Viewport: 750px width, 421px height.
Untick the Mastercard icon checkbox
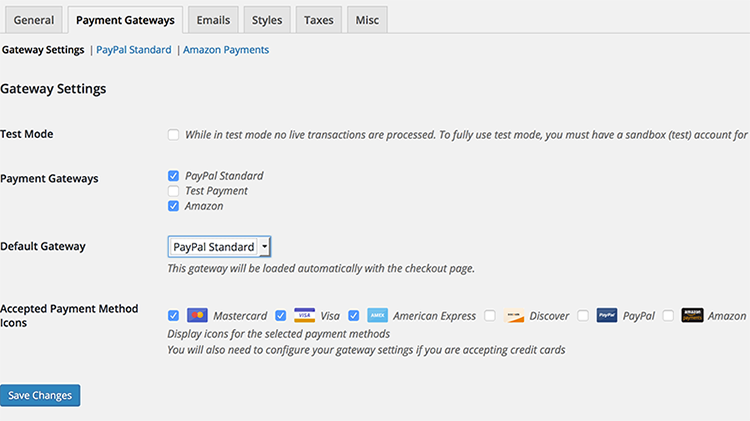(x=173, y=316)
